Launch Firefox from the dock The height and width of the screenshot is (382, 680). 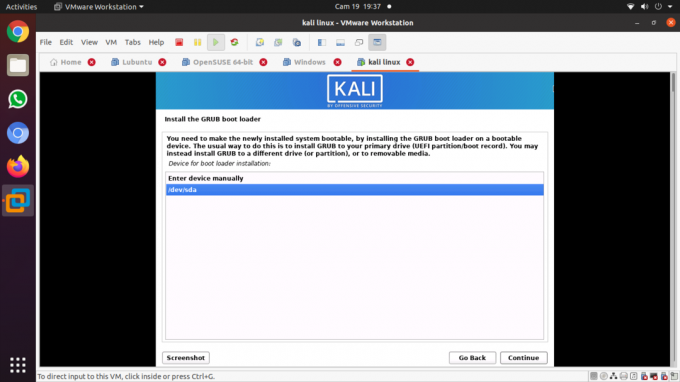[18, 167]
